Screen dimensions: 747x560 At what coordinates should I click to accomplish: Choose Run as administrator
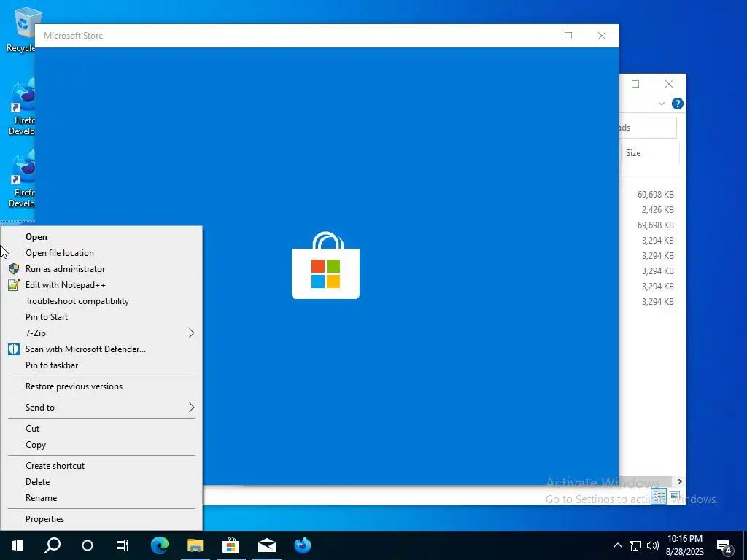pos(65,269)
